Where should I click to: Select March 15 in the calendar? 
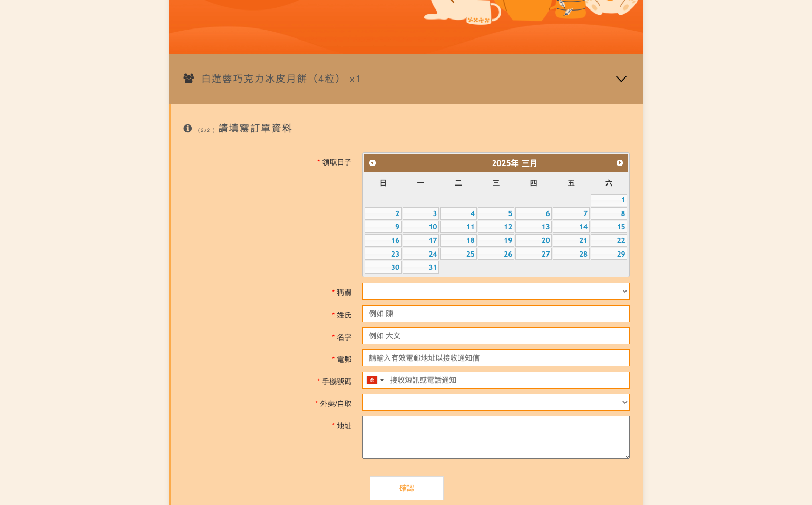pos(609,227)
